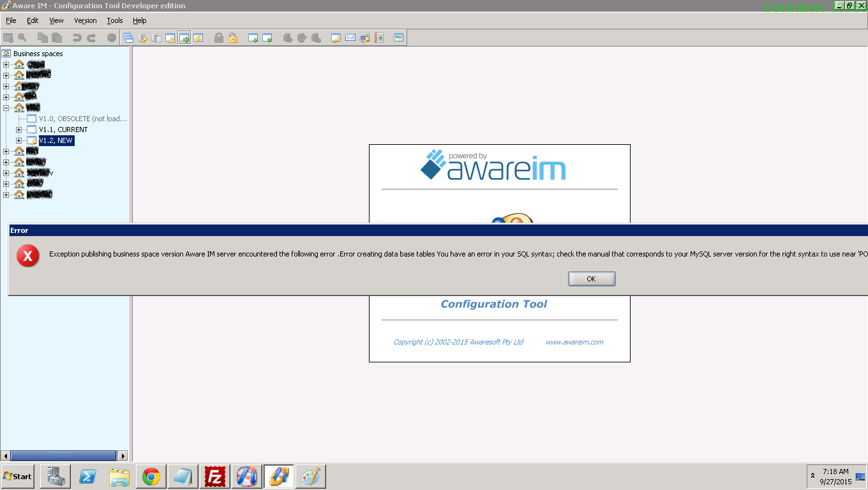Click the window with green down arrow icon

point(253,38)
